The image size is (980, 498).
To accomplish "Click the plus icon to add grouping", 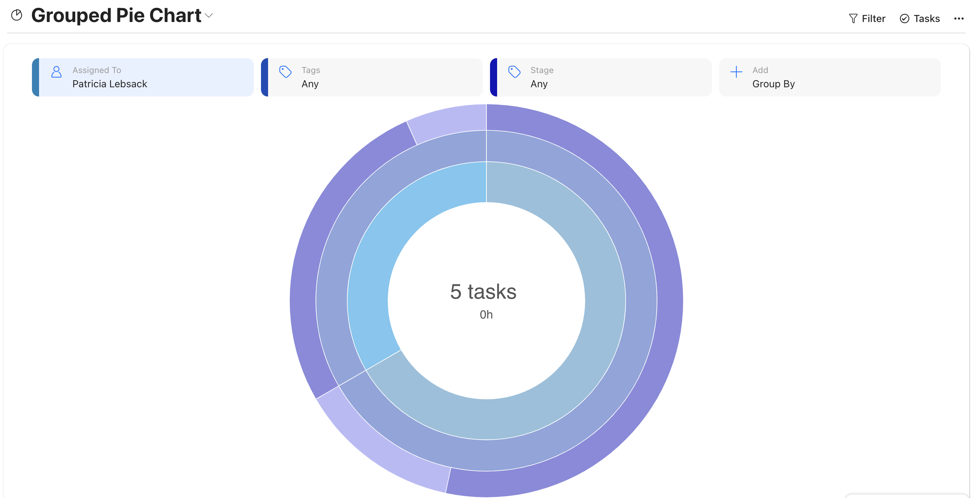I will [x=736, y=72].
